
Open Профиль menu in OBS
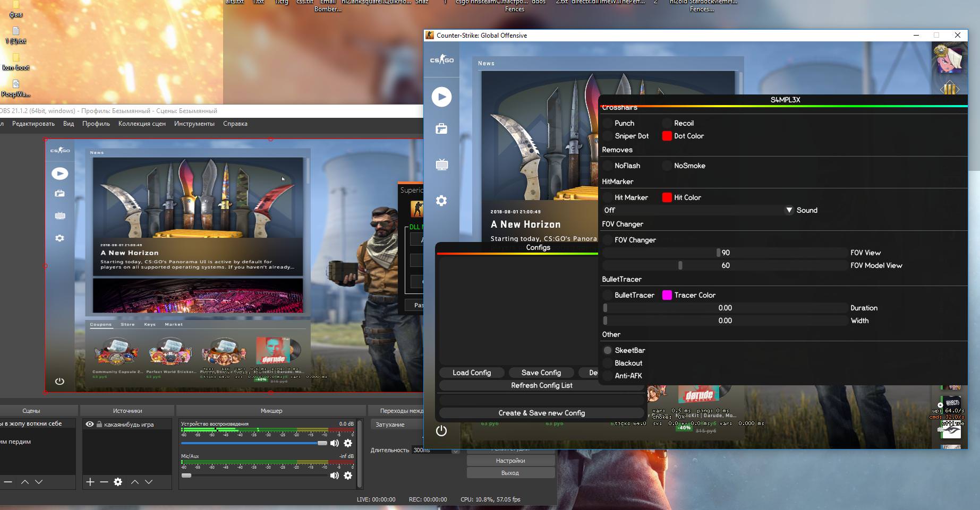(x=96, y=124)
